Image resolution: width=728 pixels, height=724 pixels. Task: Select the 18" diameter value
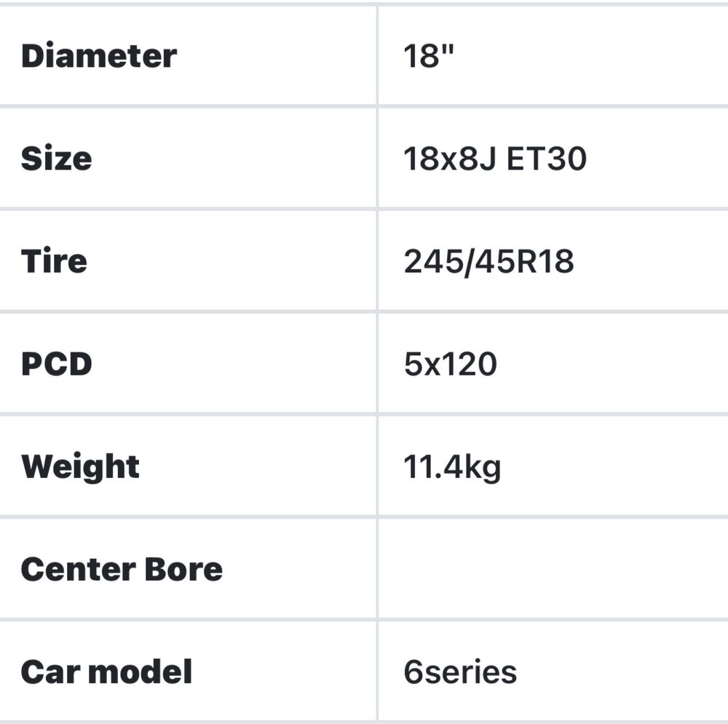(428, 56)
